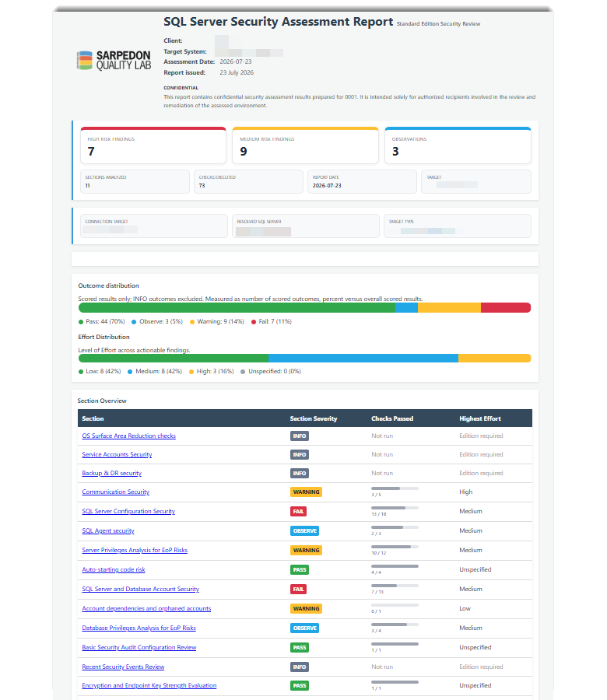Open Communication Security section link
This screenshot has width=607, height=700.
point(116,492)
